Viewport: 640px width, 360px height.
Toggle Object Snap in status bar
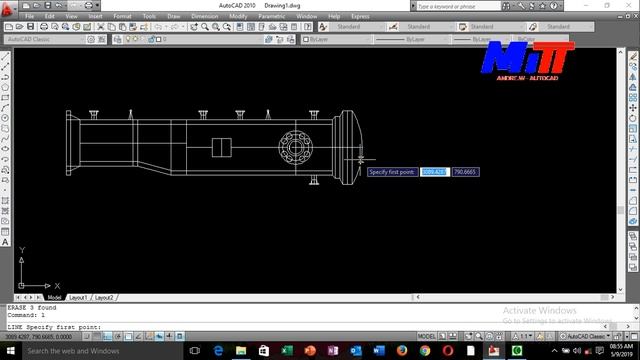pos(128,336)
